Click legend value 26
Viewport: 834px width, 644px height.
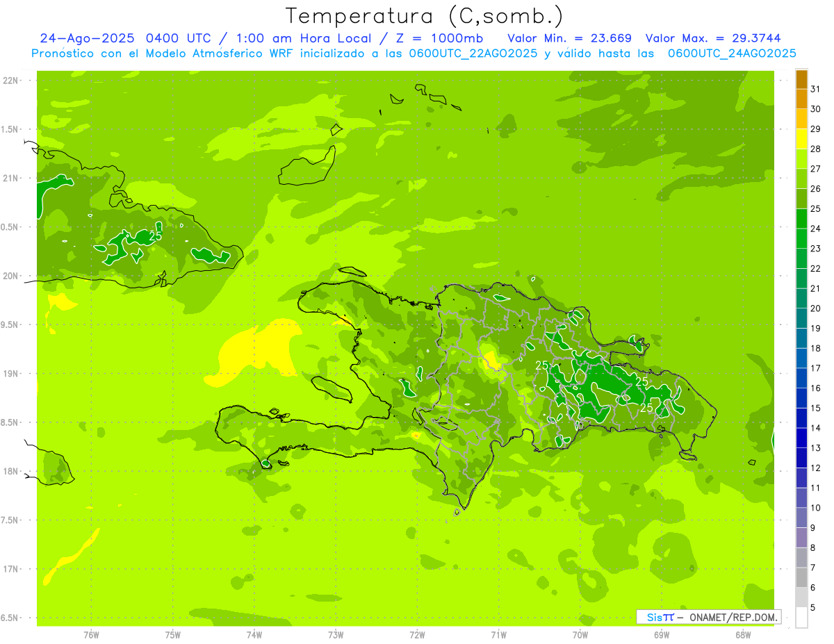[815, 189]
